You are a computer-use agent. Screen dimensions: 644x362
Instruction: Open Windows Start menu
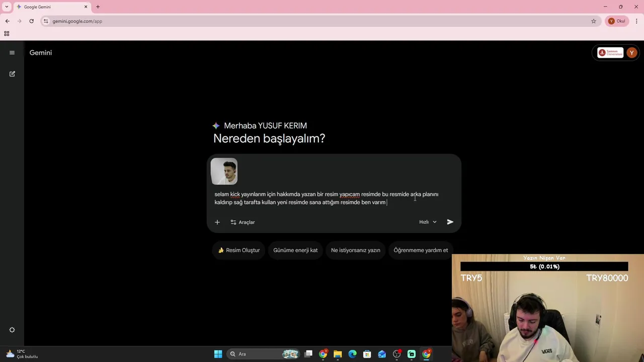(x=218, y=354)
